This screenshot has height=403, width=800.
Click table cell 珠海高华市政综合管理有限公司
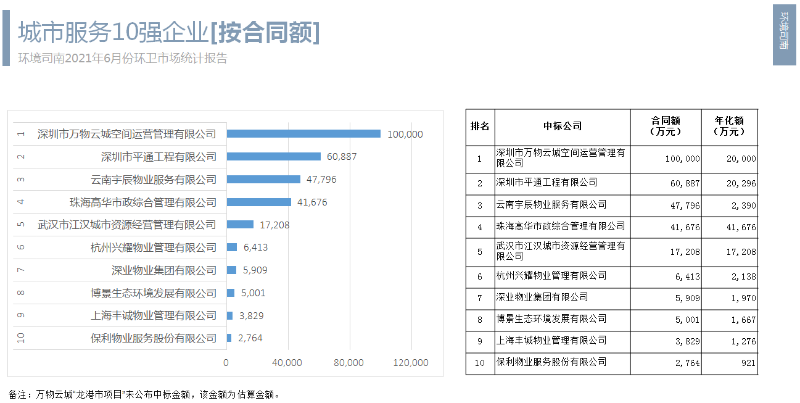(560, 225)
